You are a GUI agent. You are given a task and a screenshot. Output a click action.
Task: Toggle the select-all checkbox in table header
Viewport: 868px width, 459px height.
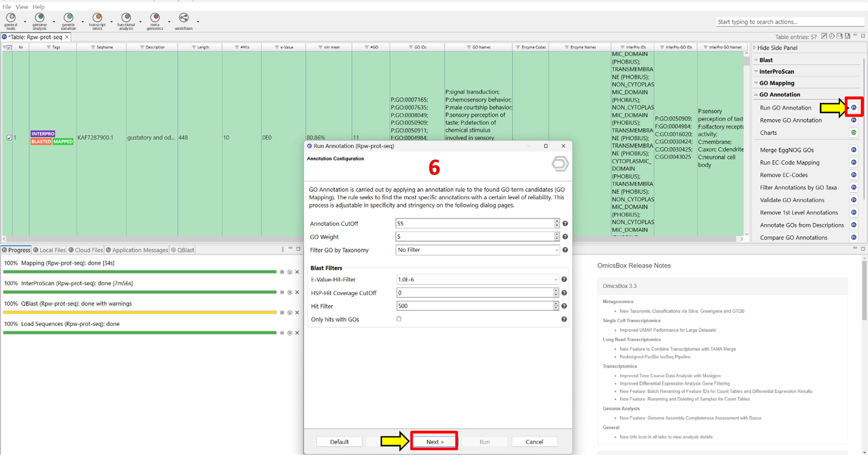coord(9,47)
